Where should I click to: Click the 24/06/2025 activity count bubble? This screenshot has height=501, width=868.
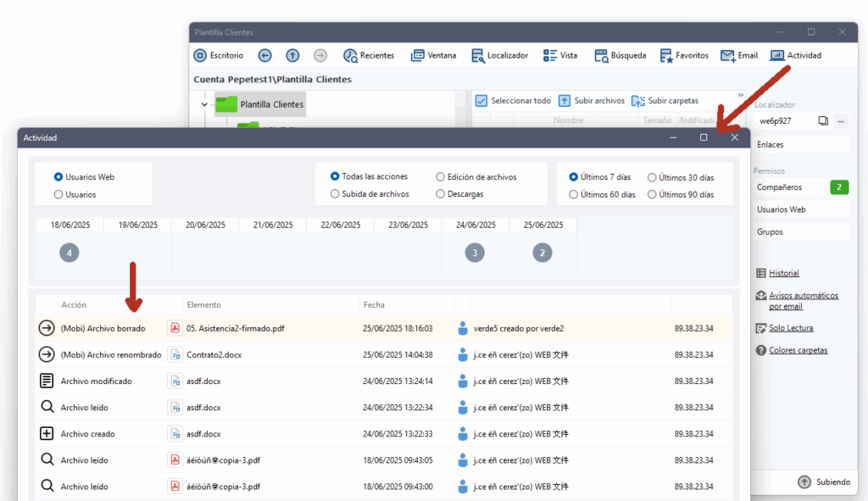[475, 253]
